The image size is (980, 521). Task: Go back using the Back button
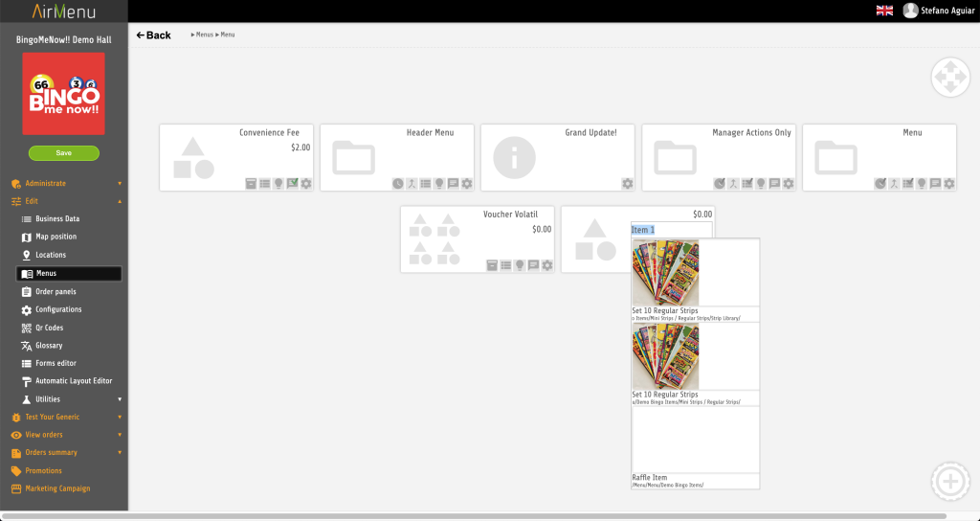coord(154,35)
